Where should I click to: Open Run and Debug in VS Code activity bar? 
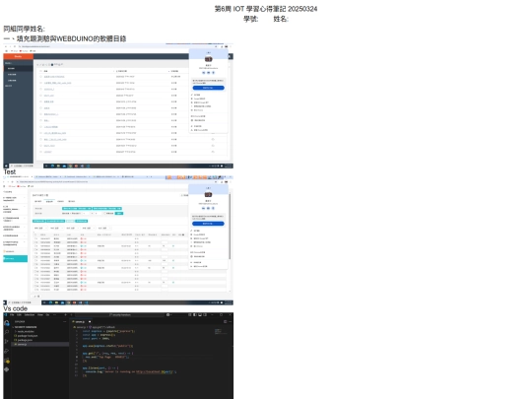[7, 351]
